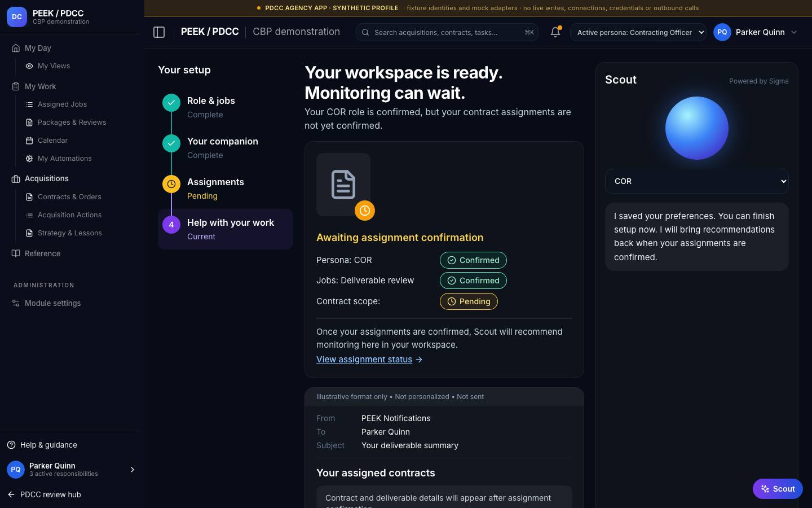The height and width of the screenshot is (508, 812).
Task: Select the Your companion setup step
Action: click(x=226, y=148)
